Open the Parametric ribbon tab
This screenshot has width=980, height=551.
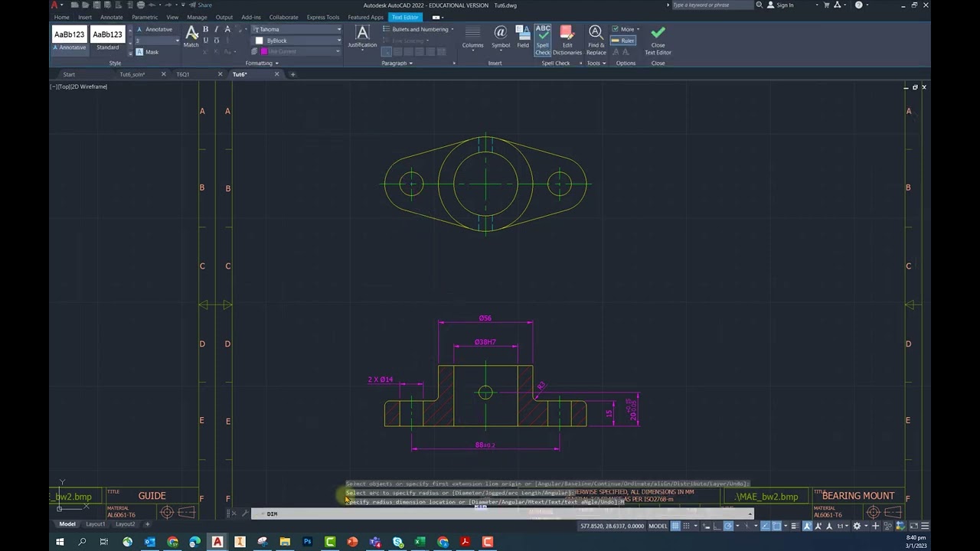(145, 17)
